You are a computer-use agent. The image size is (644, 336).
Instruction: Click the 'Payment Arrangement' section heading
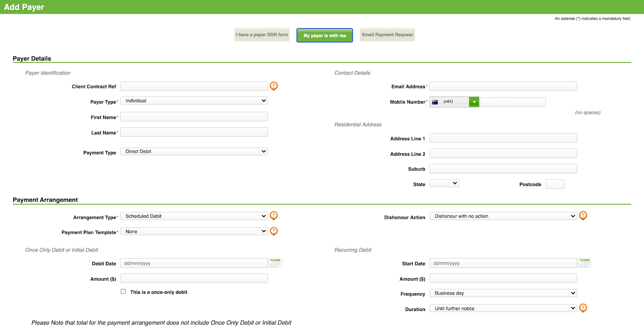click(45, 200)
